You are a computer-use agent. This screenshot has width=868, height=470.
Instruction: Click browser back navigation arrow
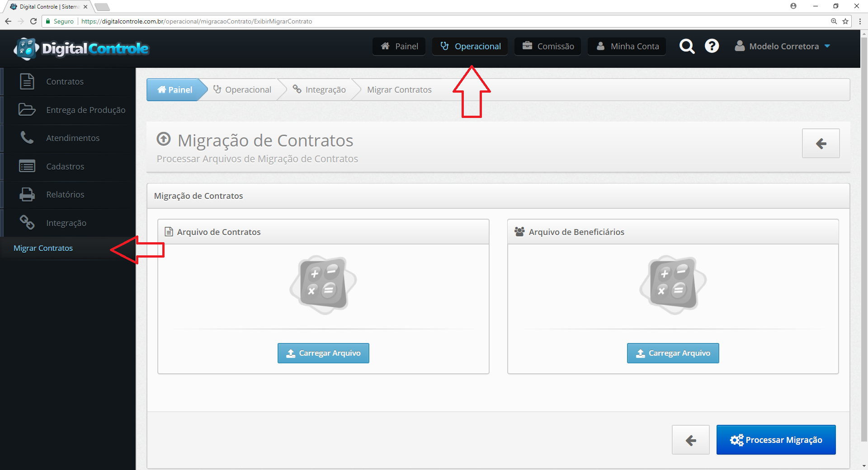8,21
